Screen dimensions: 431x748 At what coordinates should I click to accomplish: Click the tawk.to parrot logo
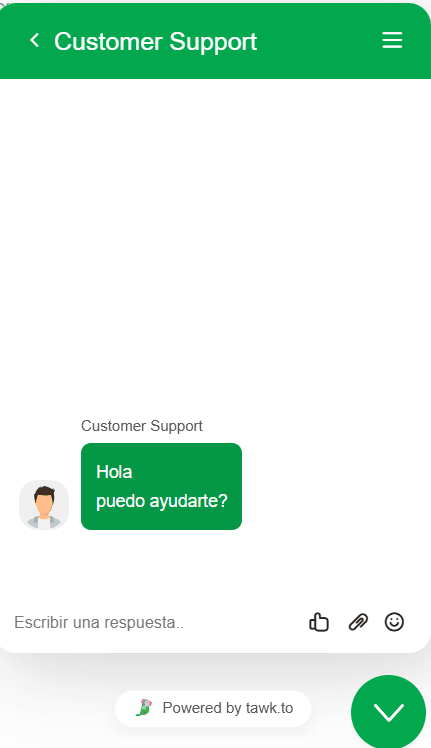coord(145,708)
